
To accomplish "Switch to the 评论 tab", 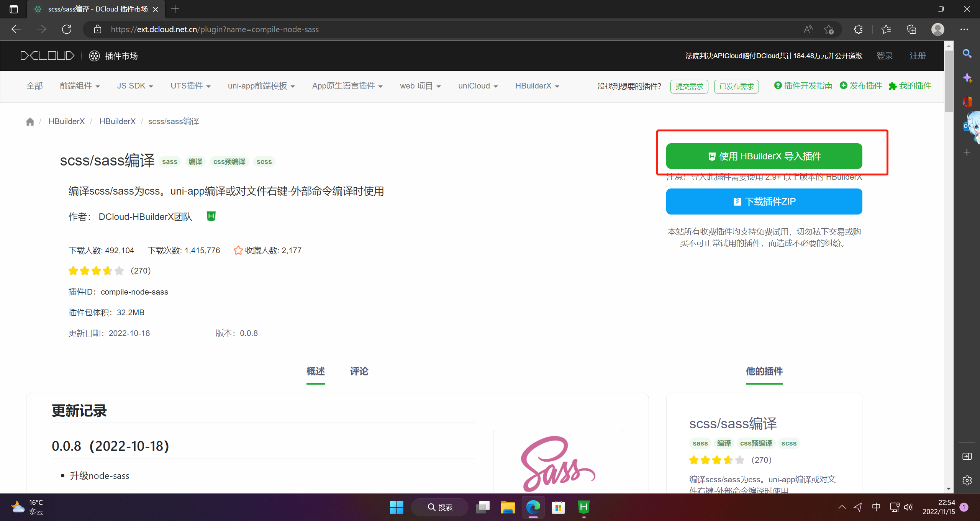I will [359, 371].
